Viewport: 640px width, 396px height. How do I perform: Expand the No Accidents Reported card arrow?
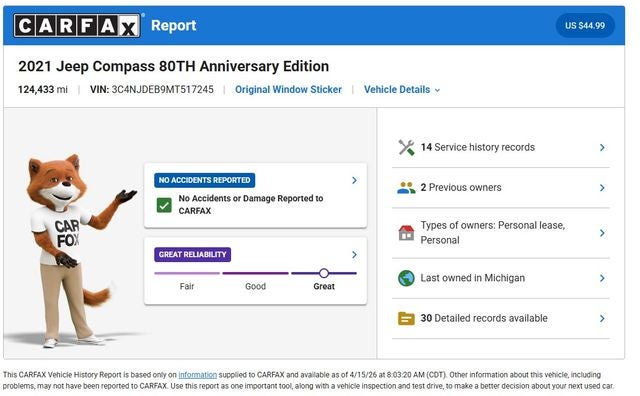click(354, 180)
